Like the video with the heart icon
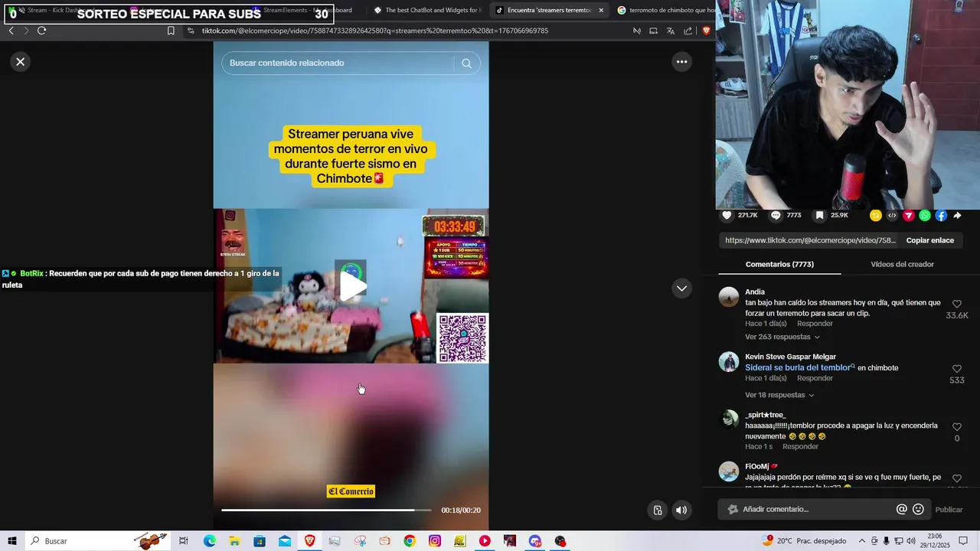980x551 pixels. 727,216
